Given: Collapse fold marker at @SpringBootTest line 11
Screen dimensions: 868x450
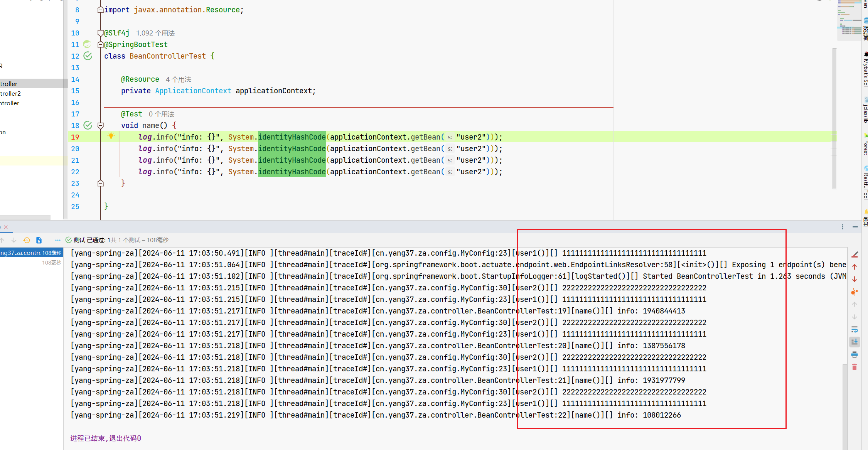Looking at the screenshot, I should click(x=101, y=45).
